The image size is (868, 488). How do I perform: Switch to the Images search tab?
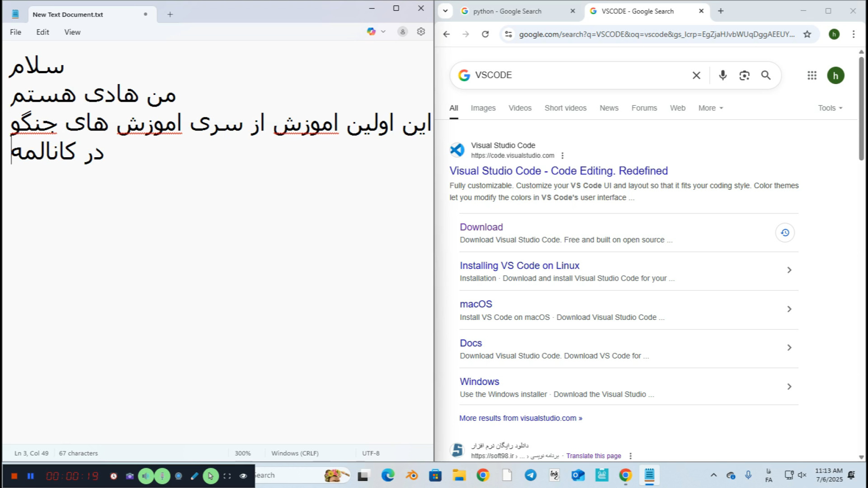pos(483,108)
